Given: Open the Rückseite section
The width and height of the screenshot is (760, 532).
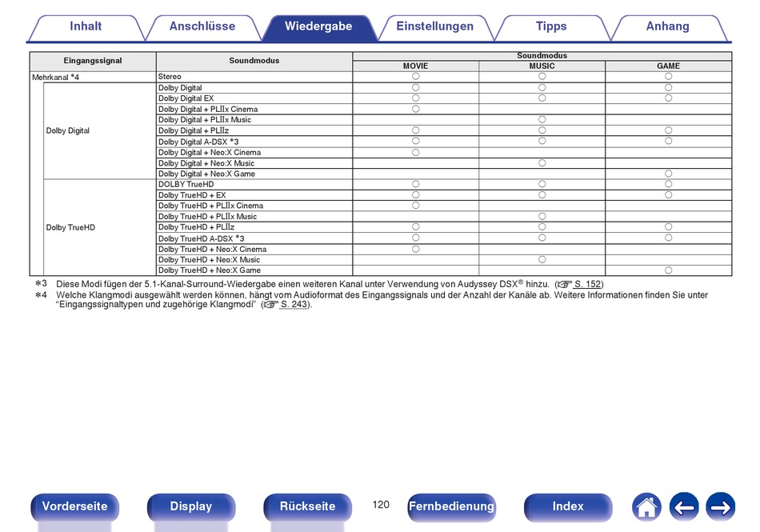Looking at the screenshot, I should coord(307,506).
